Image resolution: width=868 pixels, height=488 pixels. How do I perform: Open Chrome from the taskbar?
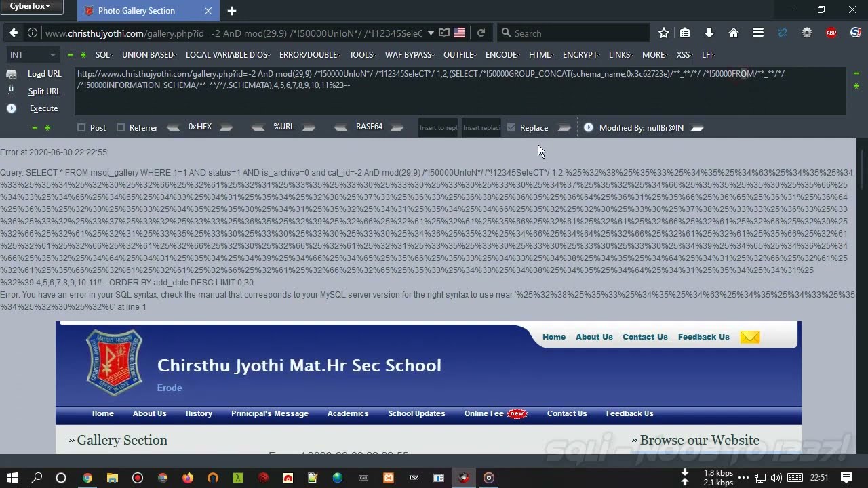click(87, 478)
